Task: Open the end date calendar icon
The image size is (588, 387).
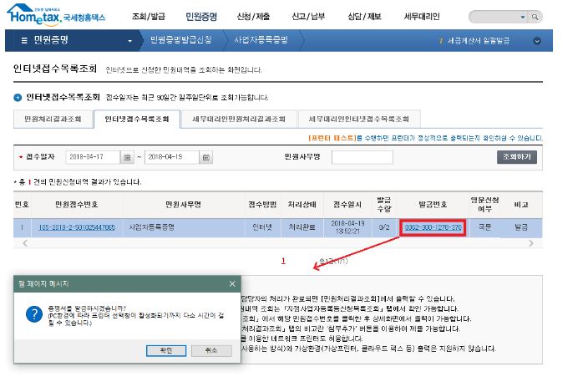Action: (206, 157)
